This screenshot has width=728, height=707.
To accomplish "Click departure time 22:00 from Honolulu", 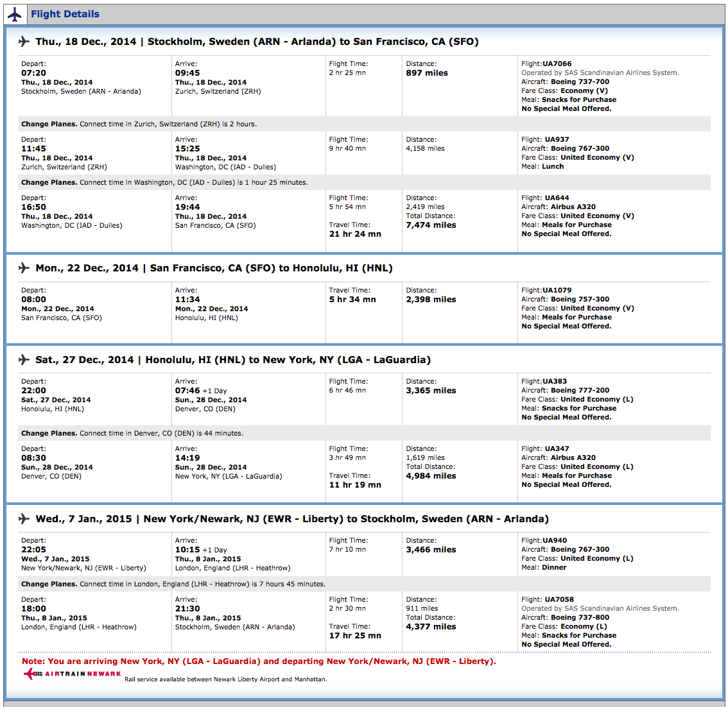I will tap(33, 390).
